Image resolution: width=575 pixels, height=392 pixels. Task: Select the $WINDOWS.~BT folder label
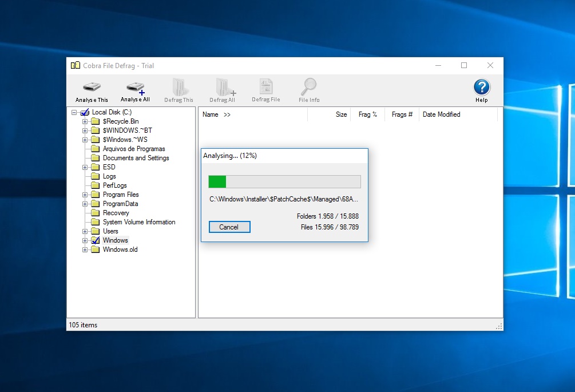(x=127, y=130)
